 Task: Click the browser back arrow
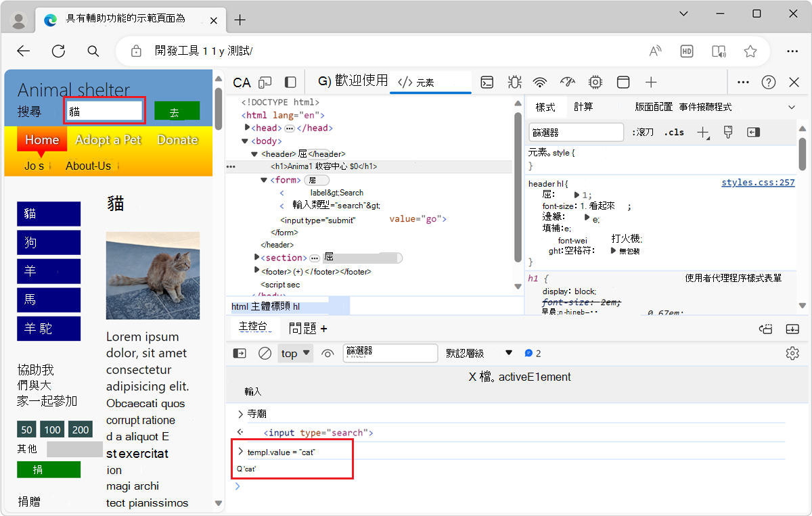24,51
